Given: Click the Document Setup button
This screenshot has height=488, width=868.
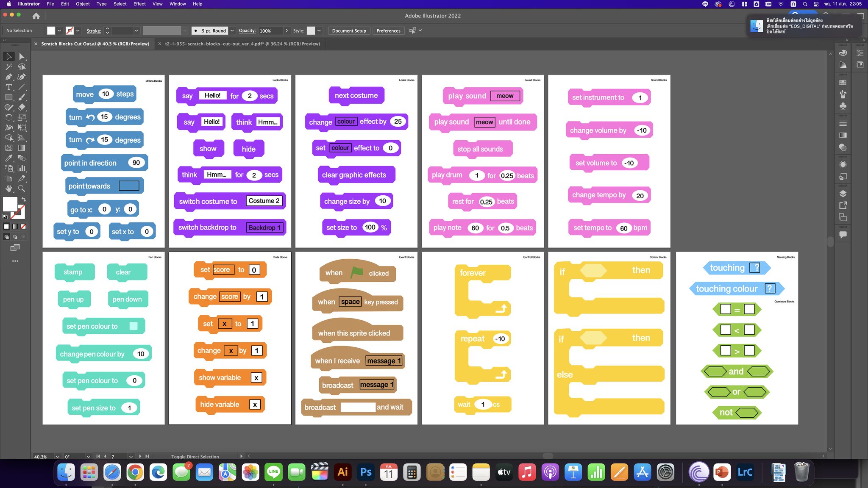Looking at the screenshot, I should click(349, 30).
